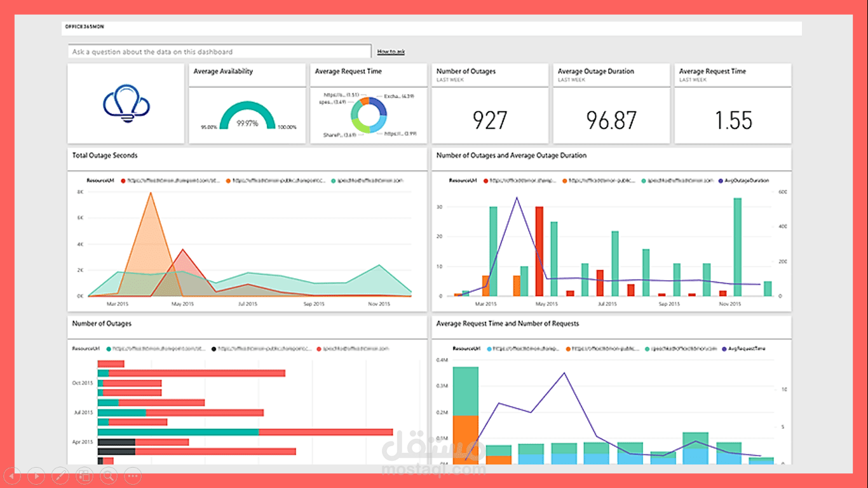Click the 1.55 request time value
868x488 pixels.
pyautogui.click(x=733, y=120)
